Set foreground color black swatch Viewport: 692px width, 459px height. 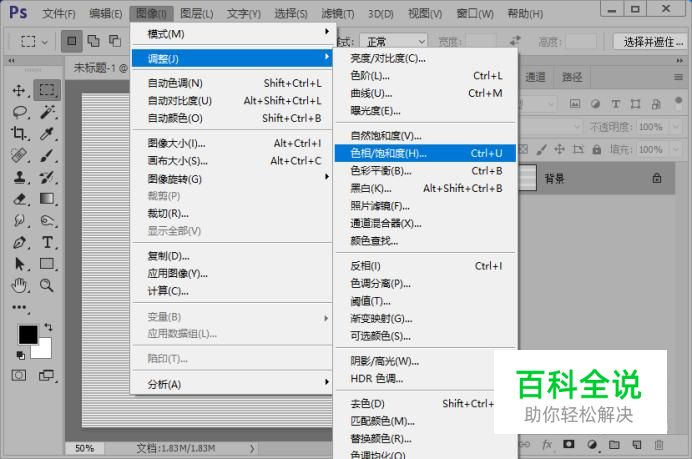pyautogui.click(x=27, y=334)
